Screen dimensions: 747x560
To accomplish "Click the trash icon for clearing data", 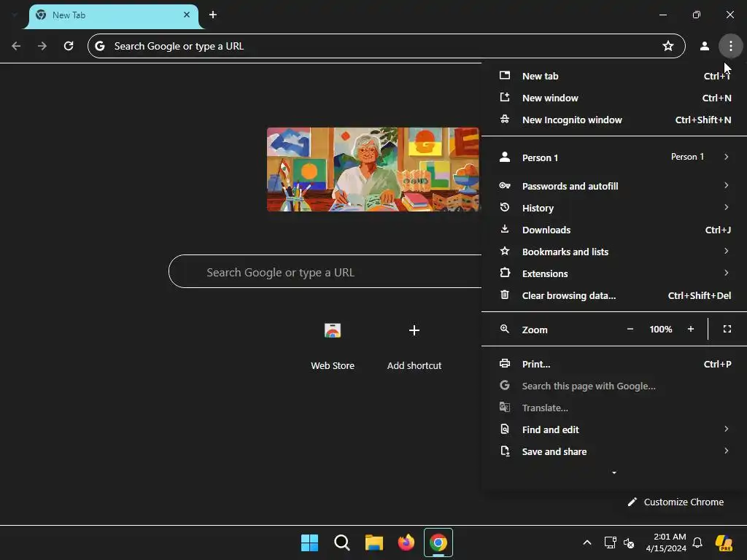I will click(x=505, y=295).
